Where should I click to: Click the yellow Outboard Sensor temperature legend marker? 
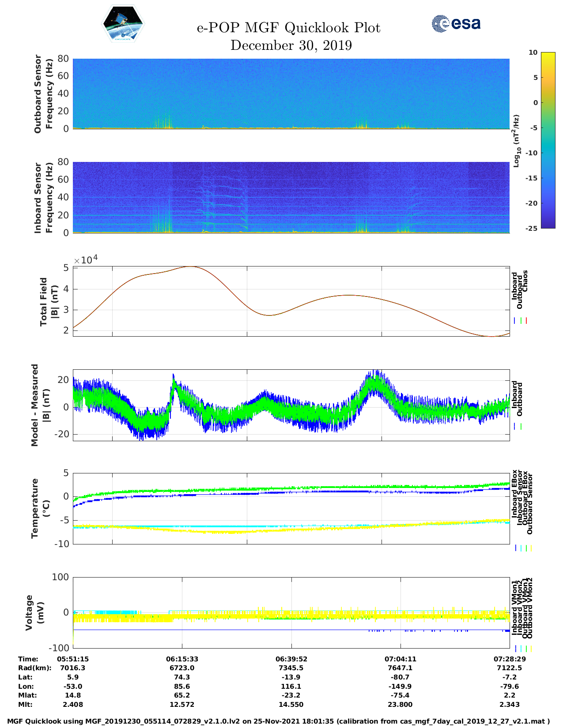point(531,548)
